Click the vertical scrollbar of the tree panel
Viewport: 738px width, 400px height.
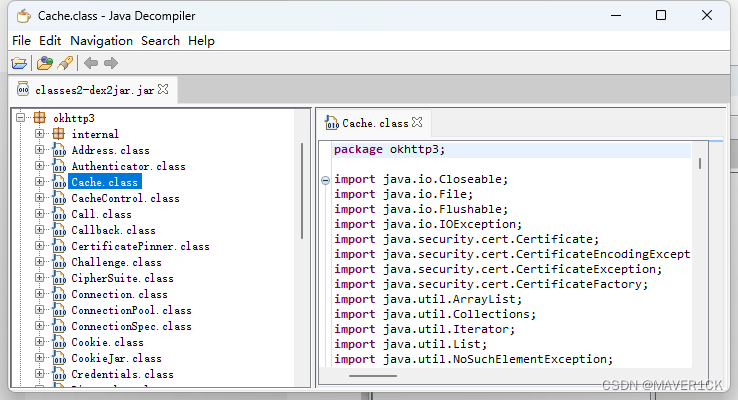point(302,191)
